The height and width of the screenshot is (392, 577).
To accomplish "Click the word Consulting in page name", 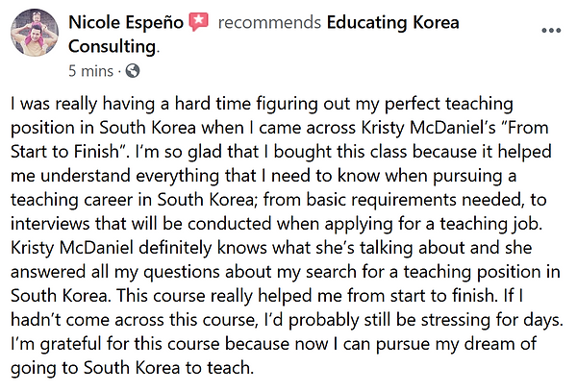I will point(113,47).
